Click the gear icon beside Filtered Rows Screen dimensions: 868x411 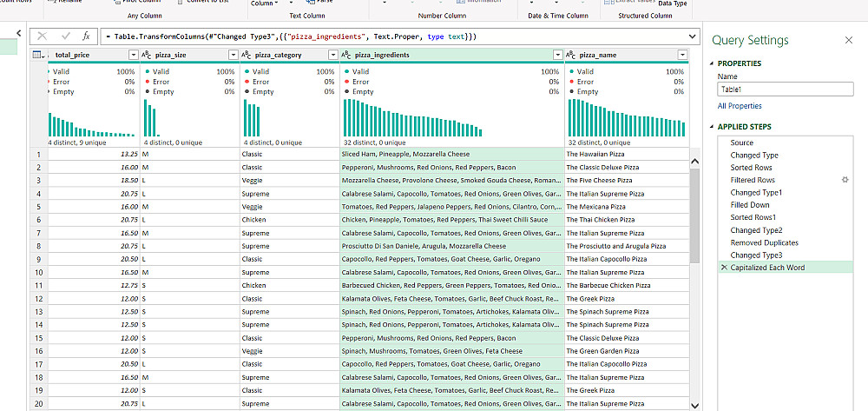coord(845,180)
